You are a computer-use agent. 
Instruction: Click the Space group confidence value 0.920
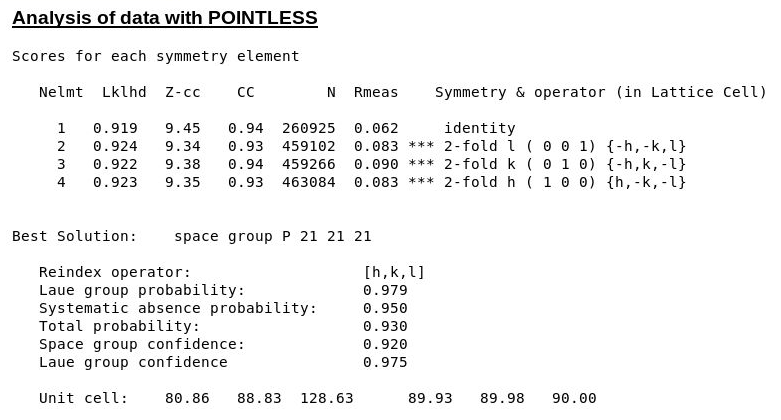[385, 344]
